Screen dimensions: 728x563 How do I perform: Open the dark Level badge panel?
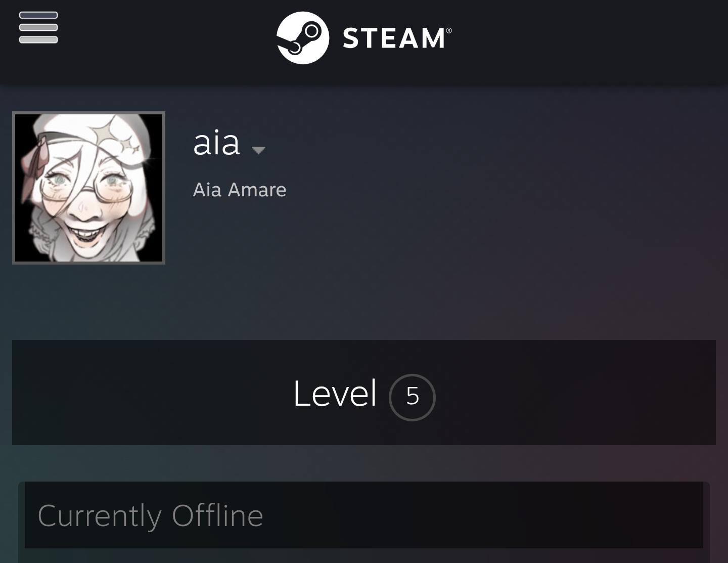[364, 393]
